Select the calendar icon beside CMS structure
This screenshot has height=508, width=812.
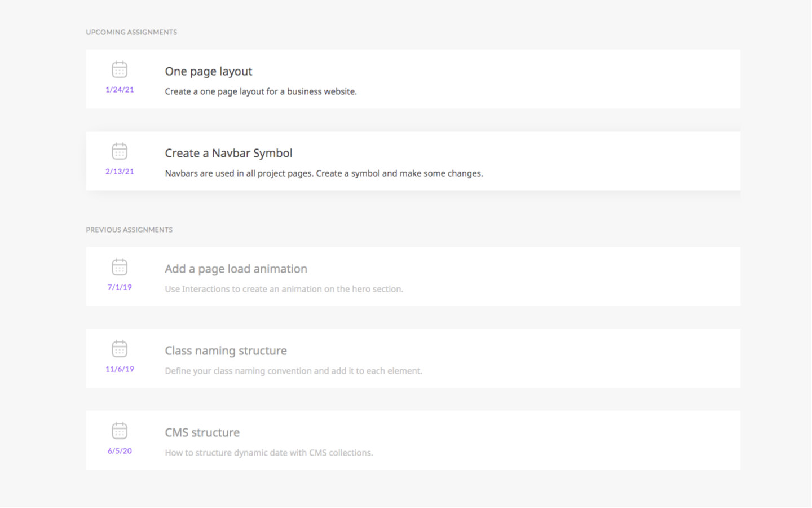point(119,431)
